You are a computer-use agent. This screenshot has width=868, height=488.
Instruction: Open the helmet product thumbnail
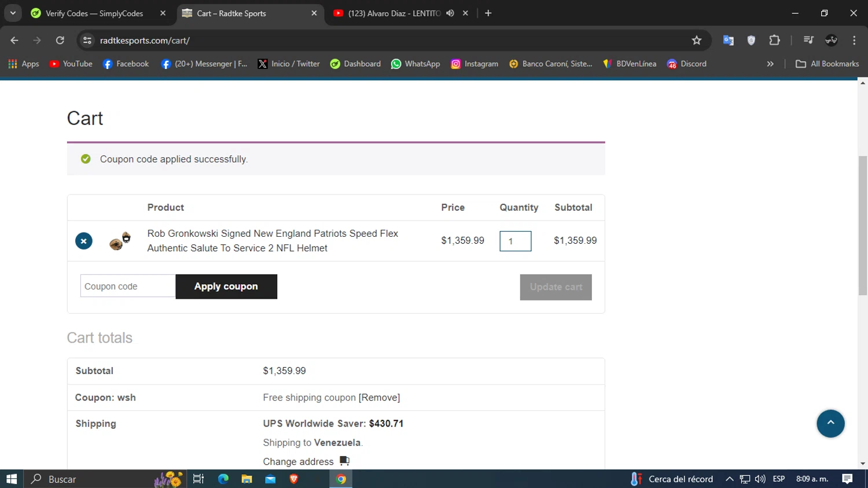pyautogui.click(x=120, y=241)
